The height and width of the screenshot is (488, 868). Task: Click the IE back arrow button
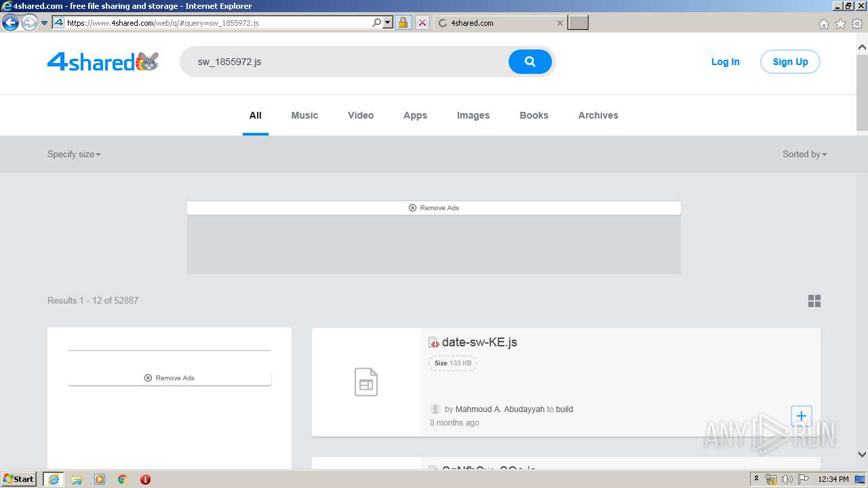10,23
